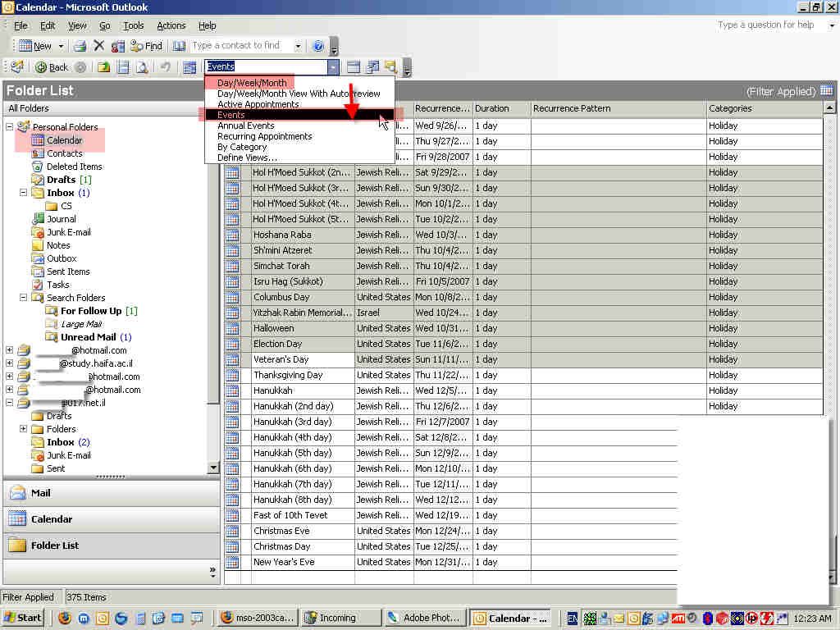
Task: Click the green up-one-level folder icon
Action: (x=104, y=67)
